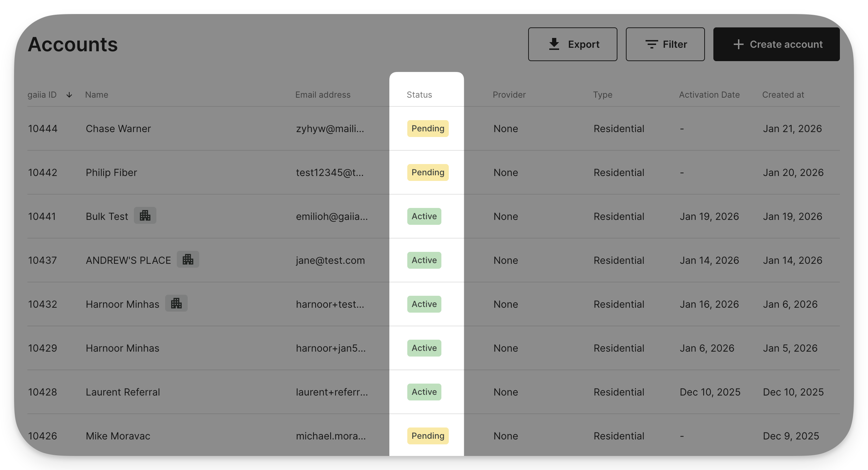The image size is (868, 470).
Task: Open account 10442 Philip Fiber
Action: 111,172
